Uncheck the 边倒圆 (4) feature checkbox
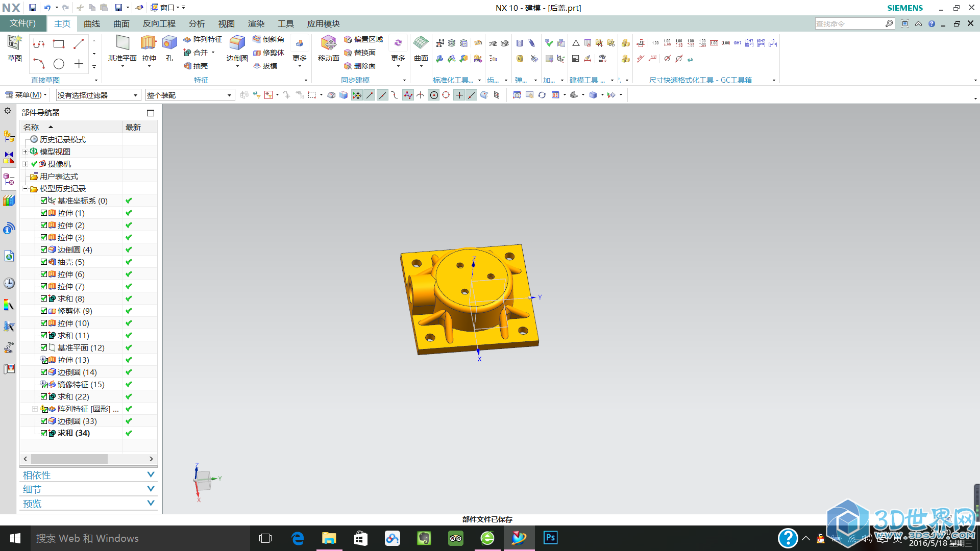Screen dimensions: 980x551 pos(44,249)
